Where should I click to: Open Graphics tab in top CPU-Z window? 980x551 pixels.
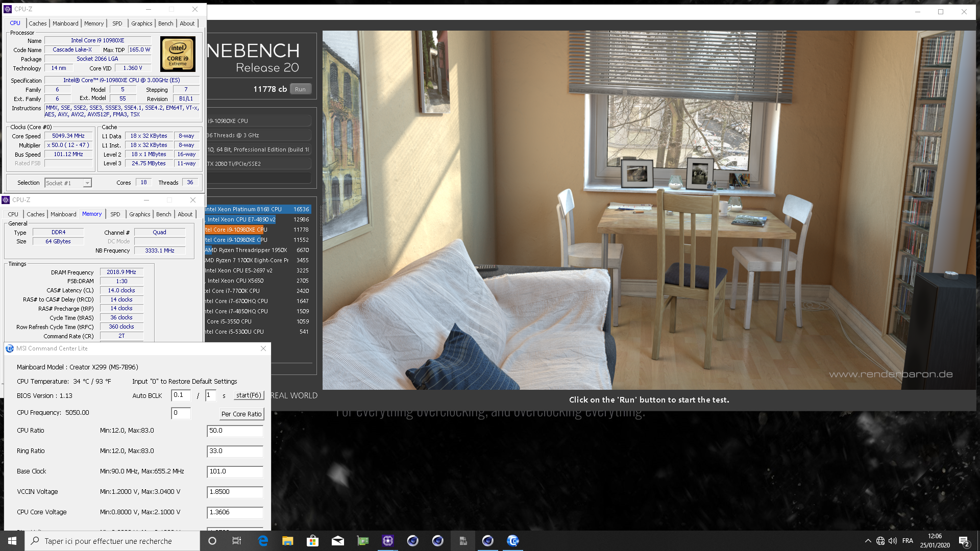pyautogui.click(x=141, y=23)
